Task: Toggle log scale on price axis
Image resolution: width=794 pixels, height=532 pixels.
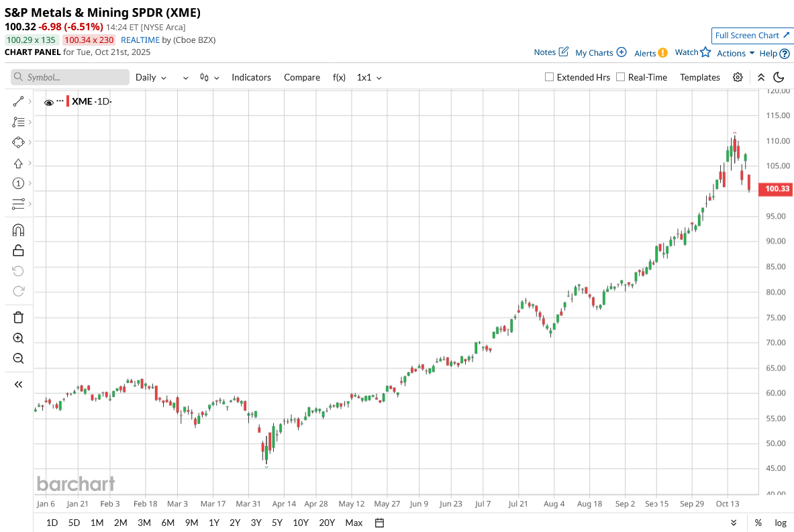Action: click(781, 523)
